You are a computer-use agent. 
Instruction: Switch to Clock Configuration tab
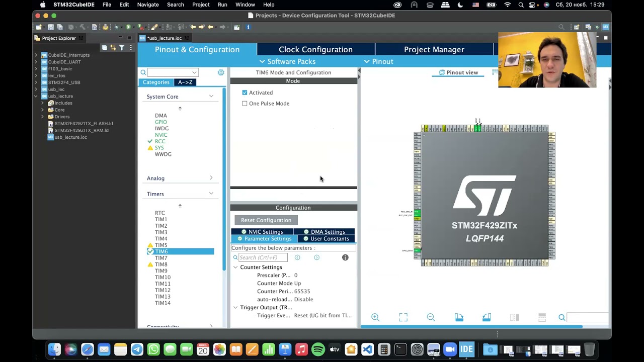(x=316, y=49)
